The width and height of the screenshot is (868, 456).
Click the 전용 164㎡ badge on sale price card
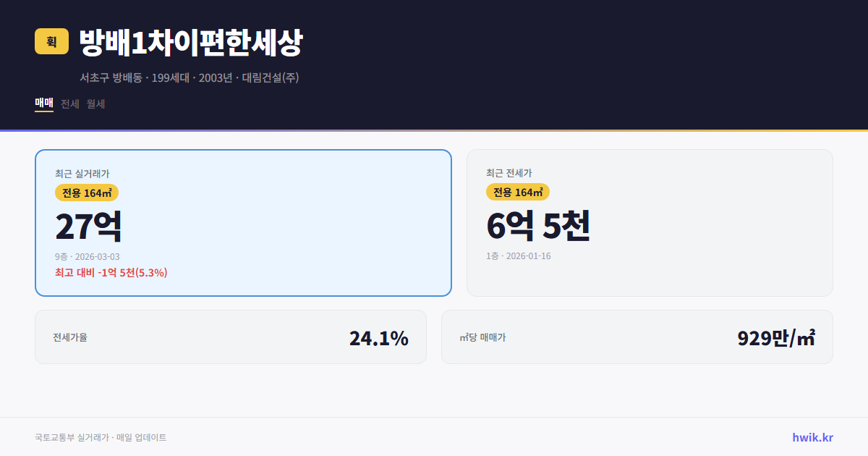(85, 193)
